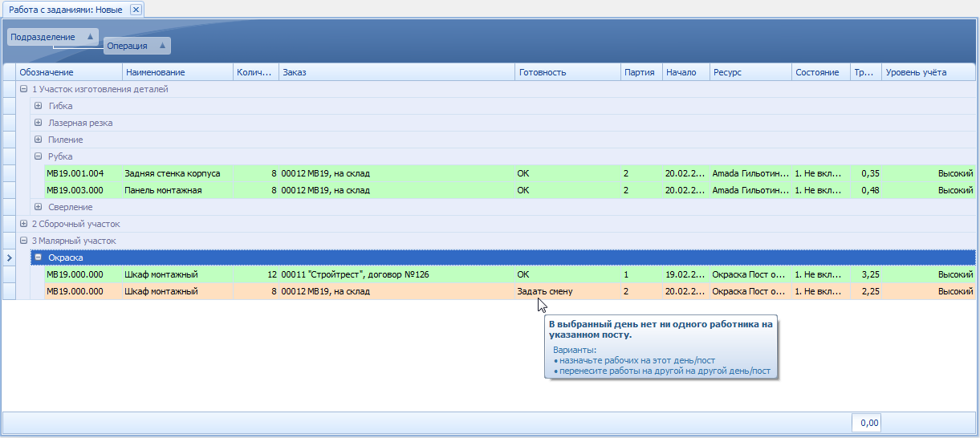Click the '0,00' total summary field
Viewport: 980px width, 438px height.
click(x=866, y=423)
